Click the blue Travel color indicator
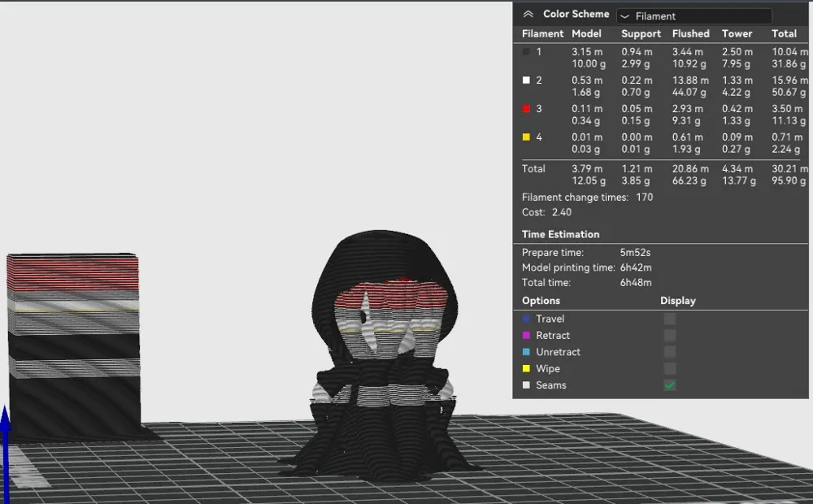The width and height of the screenshot is (813, 504). [525, 319]
